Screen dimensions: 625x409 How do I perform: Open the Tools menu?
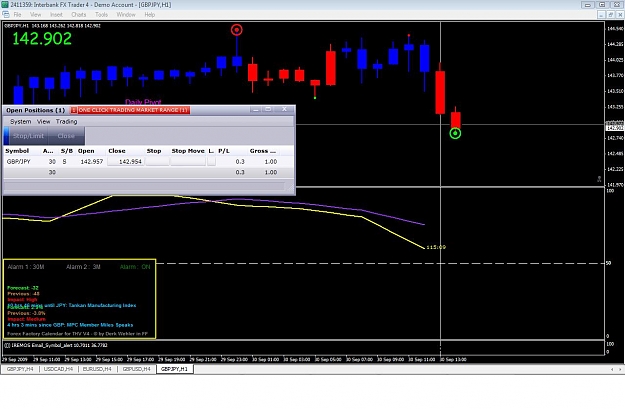tap(101, 15)
